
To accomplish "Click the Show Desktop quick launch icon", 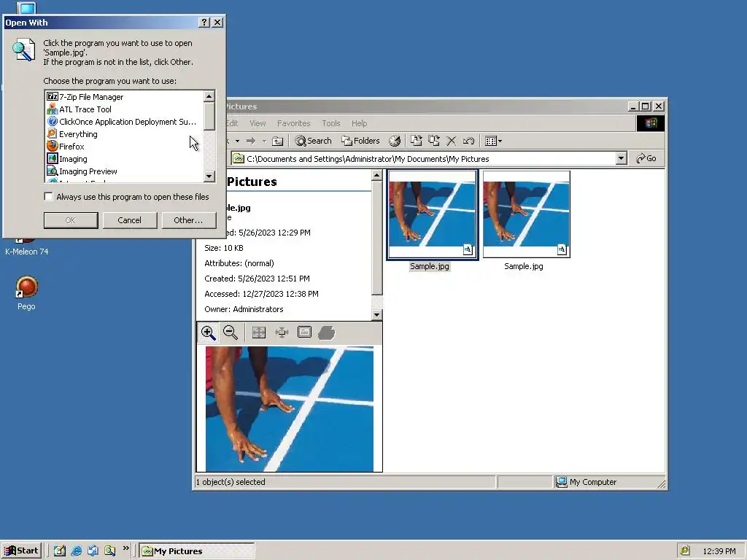I will 60,551.
